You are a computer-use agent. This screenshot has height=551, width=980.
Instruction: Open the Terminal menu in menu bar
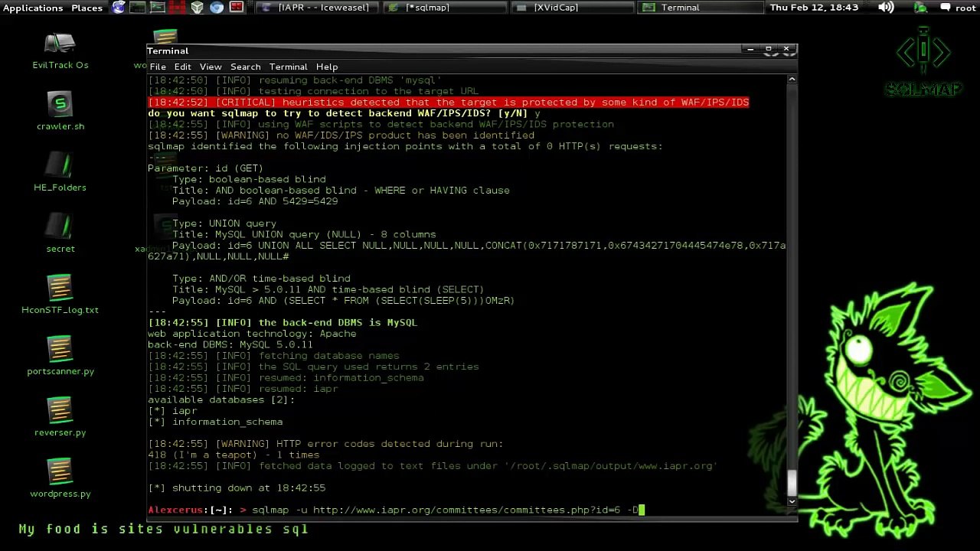289,67
